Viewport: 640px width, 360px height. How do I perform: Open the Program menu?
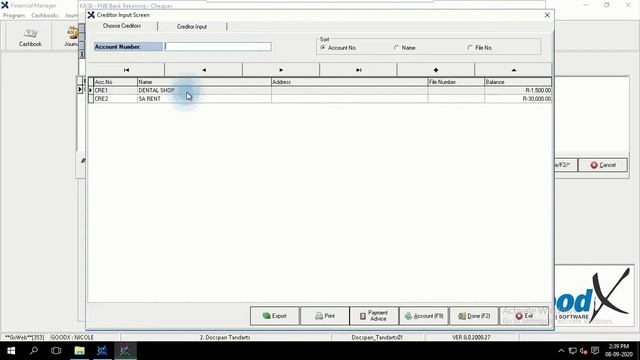pos(14,15)
